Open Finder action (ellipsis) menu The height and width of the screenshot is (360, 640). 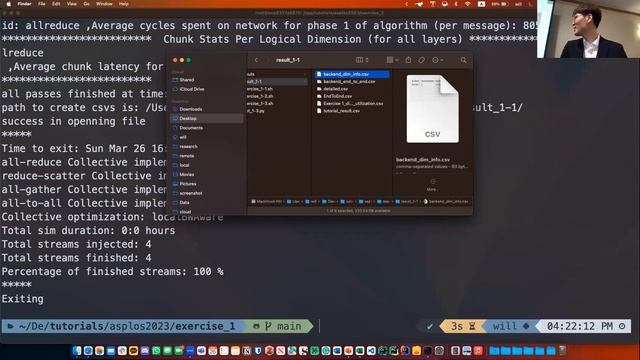pyautogui.click(x=437, y=60)
